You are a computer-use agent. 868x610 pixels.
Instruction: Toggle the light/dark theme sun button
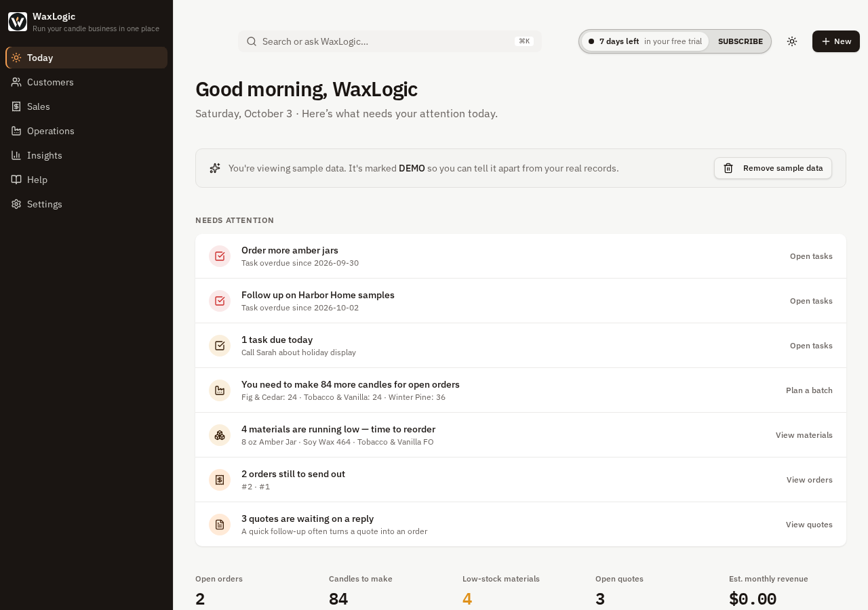[x=792, y=41]
